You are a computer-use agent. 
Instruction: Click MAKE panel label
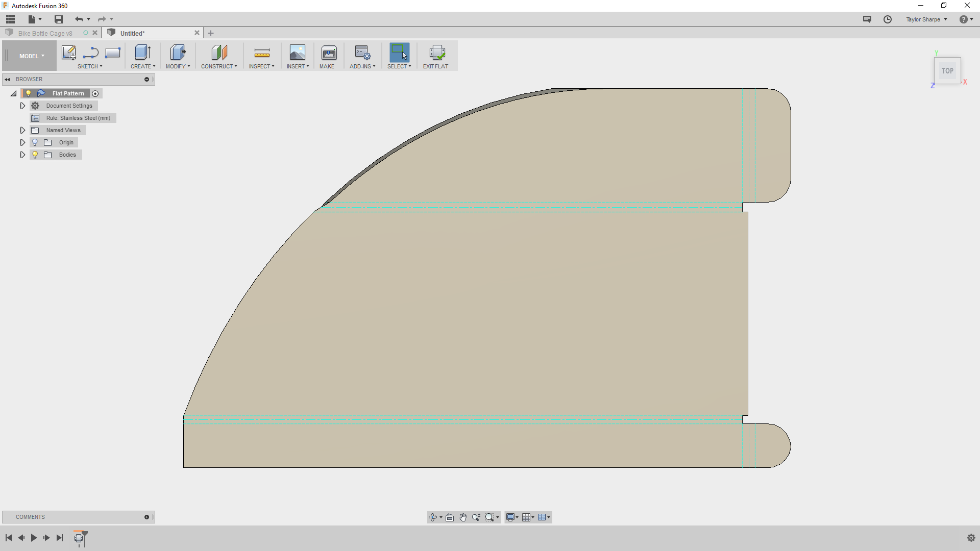(x=327, y=66)
